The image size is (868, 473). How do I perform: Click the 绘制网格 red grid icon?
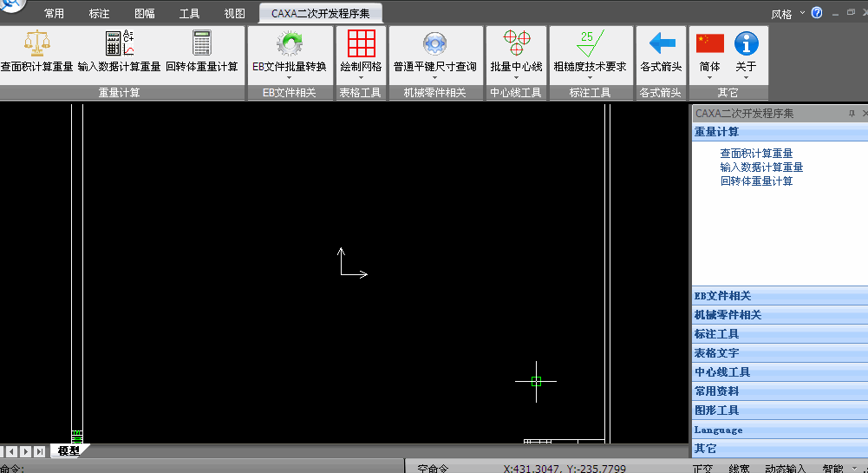361,44
